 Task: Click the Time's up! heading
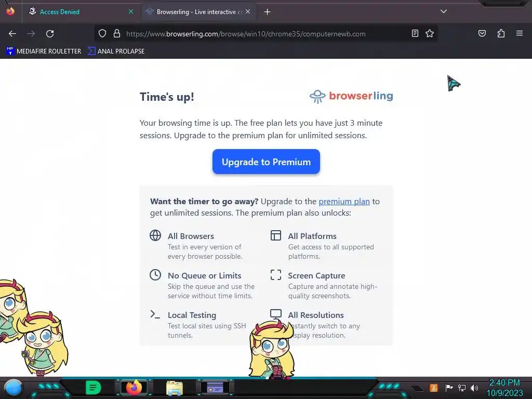click(x=167, y=97)
